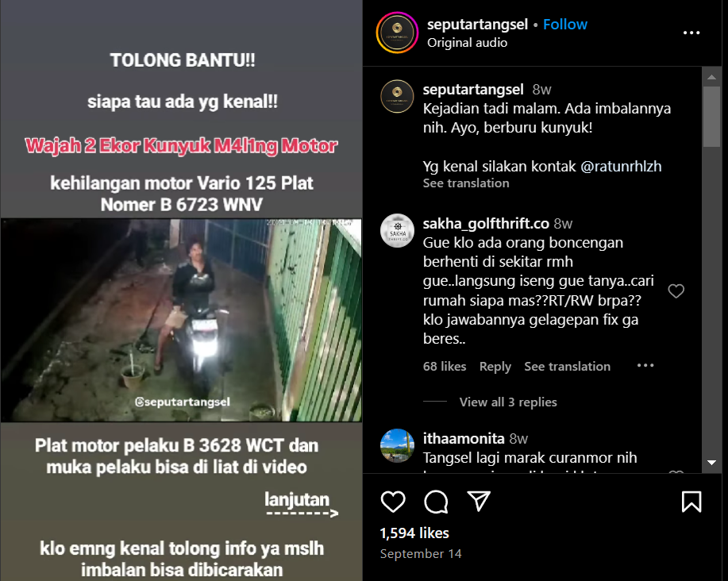This screenshot has height=581, width=728.
Task: Open the Original audio link
Action: click(x=467, y=43)
